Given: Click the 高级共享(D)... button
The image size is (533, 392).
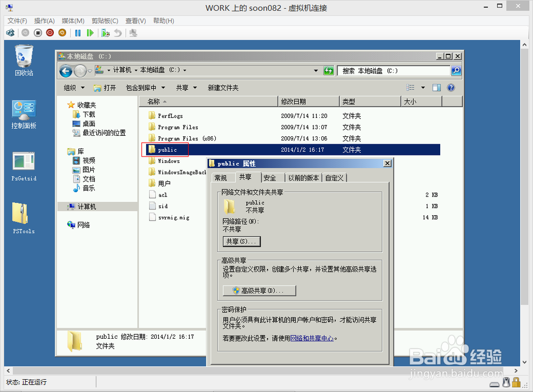Looking at the screenshot, I should pos(260,291).
